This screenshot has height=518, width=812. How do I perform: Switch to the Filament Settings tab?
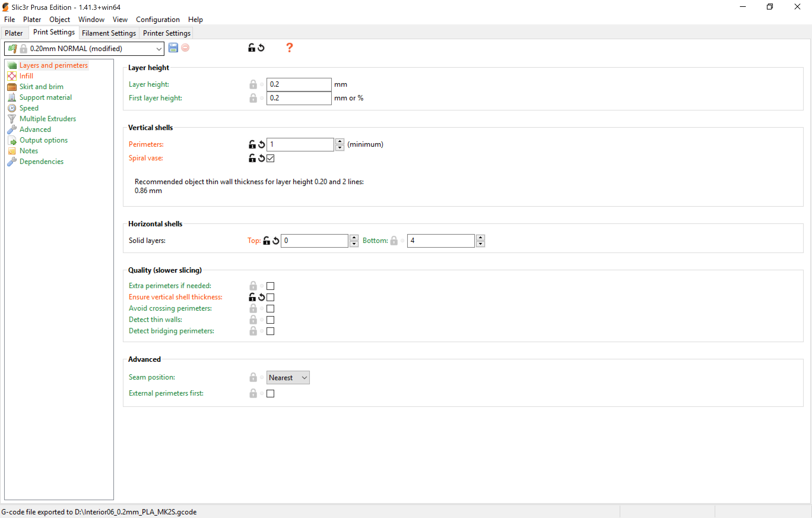[x=109, y=33]
